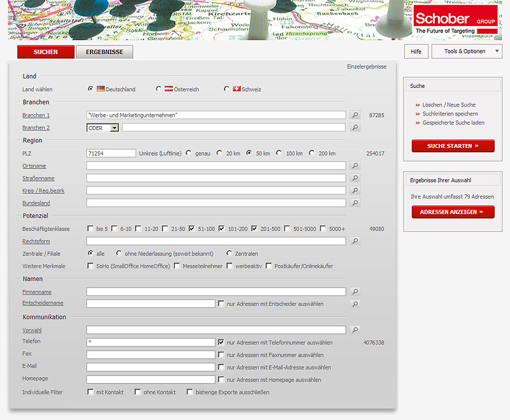Check the 'bis 5' employee class
The width and height of the screenshot is (510, 420).
90,229
